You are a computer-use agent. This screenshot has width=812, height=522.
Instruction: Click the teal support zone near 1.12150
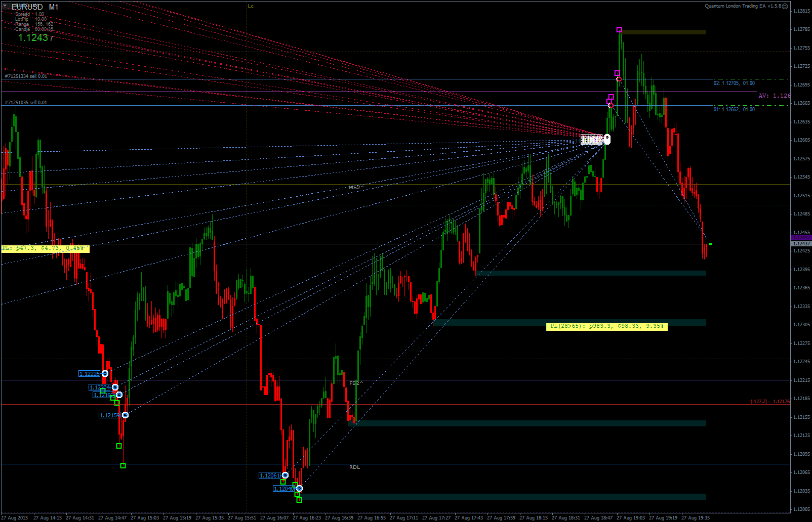coord(527,423)
